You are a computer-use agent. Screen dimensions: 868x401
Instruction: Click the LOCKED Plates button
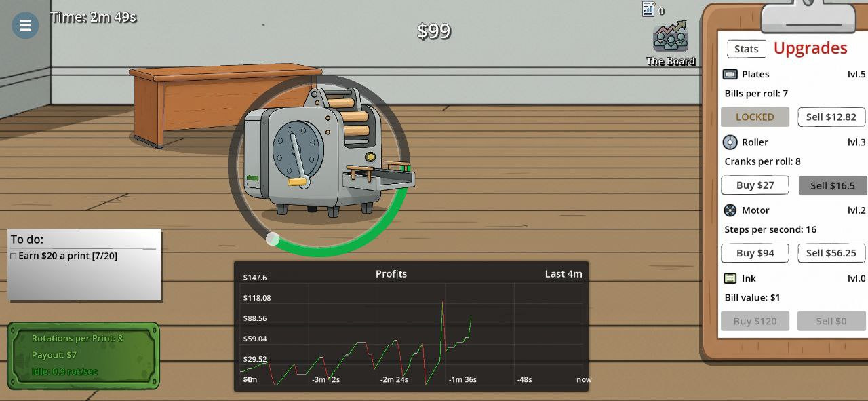pos(755,117)
